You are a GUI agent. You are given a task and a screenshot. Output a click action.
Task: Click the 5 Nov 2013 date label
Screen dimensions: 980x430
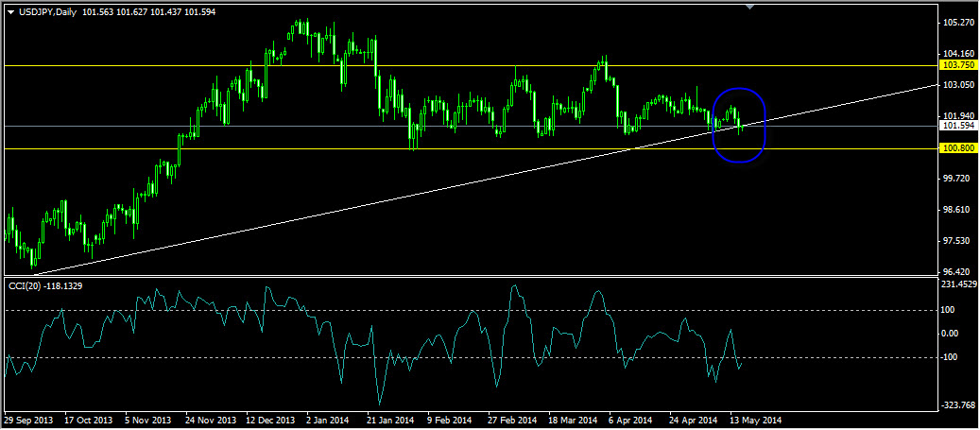pos(148,420)
